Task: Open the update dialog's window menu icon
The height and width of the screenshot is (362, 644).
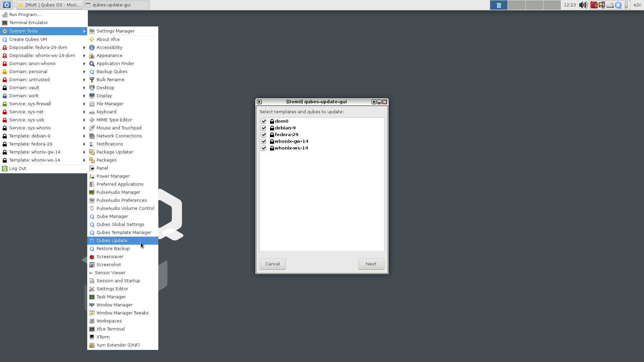Action: click(x=259, y=102)
